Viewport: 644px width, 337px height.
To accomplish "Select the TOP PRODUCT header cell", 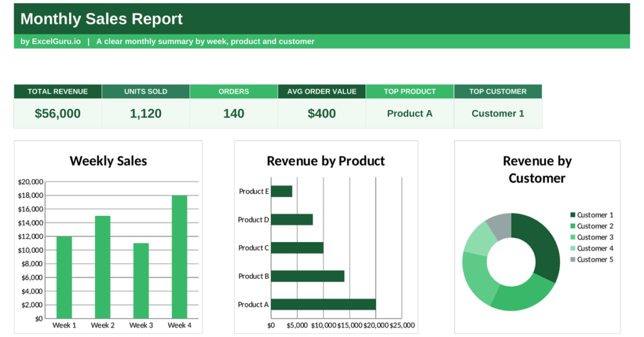I will (x=410, y=92).
